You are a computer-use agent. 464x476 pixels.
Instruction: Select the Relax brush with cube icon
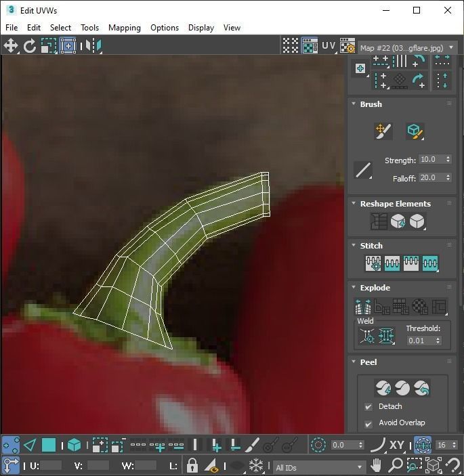tap(415, 131)
